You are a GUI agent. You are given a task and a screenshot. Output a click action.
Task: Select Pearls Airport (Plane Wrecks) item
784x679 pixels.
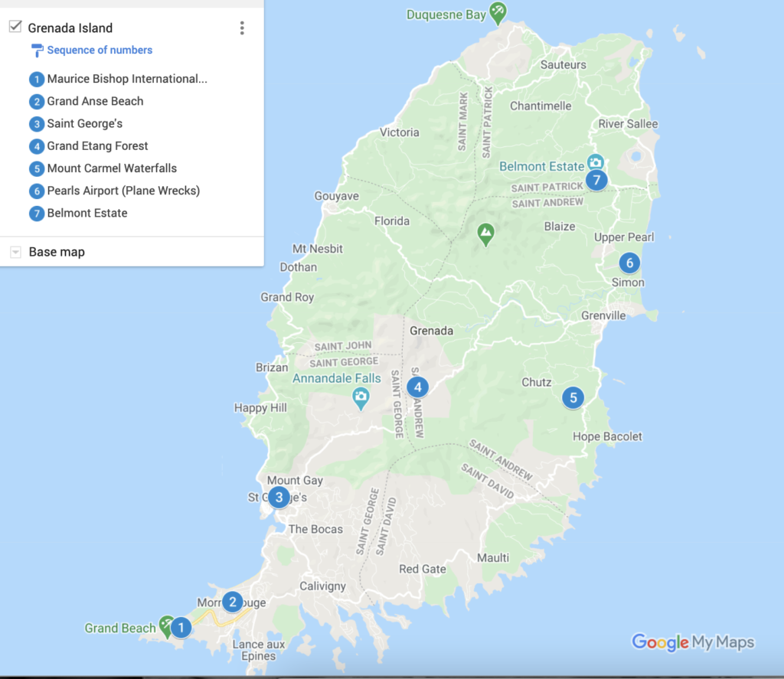123,191
